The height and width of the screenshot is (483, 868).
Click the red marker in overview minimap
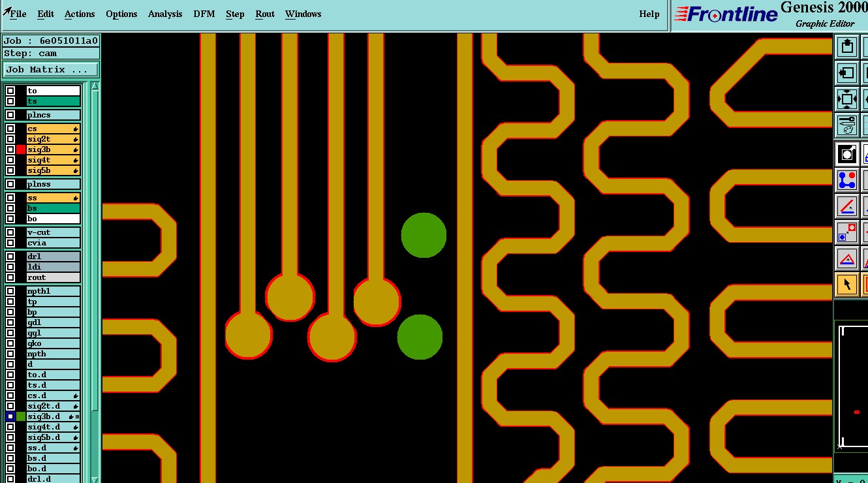pyautogui.click(x=857, y=412)
